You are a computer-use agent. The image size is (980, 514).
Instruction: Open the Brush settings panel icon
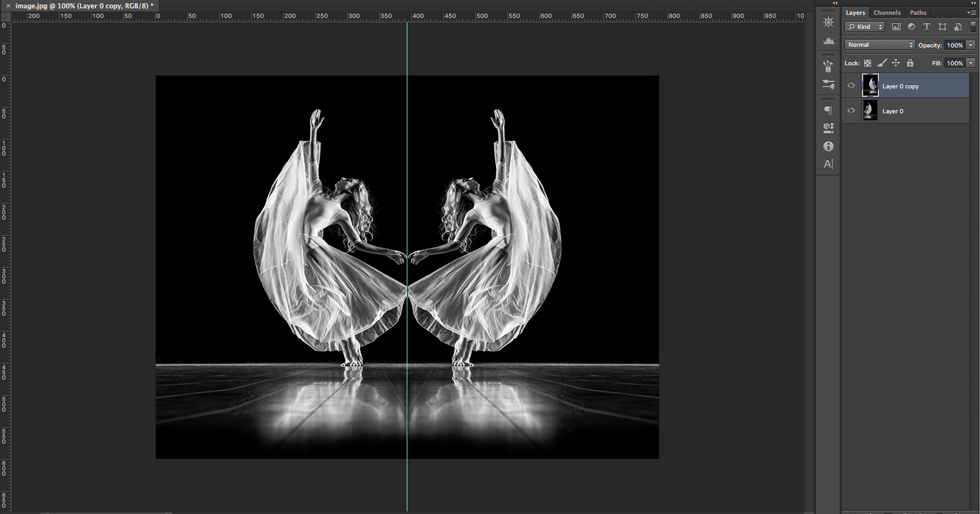pos(828,84)
